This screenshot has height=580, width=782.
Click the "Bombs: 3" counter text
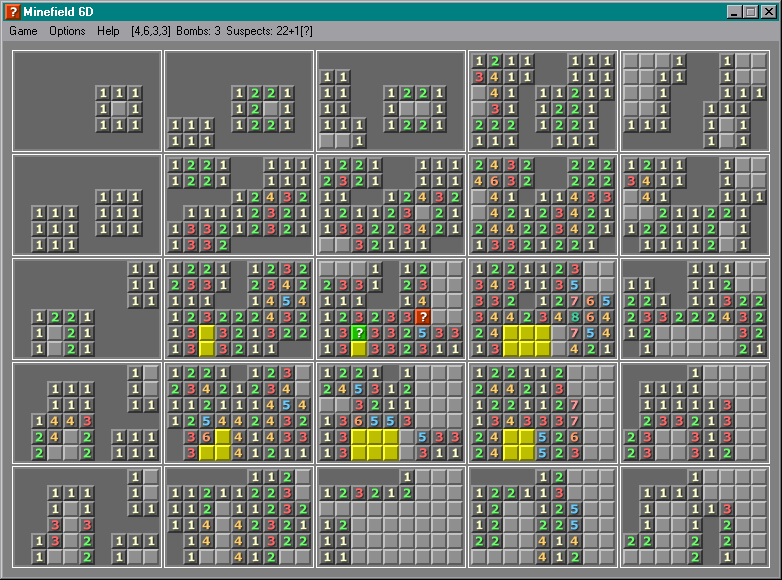pyautogui.click(x=198, y=31)
